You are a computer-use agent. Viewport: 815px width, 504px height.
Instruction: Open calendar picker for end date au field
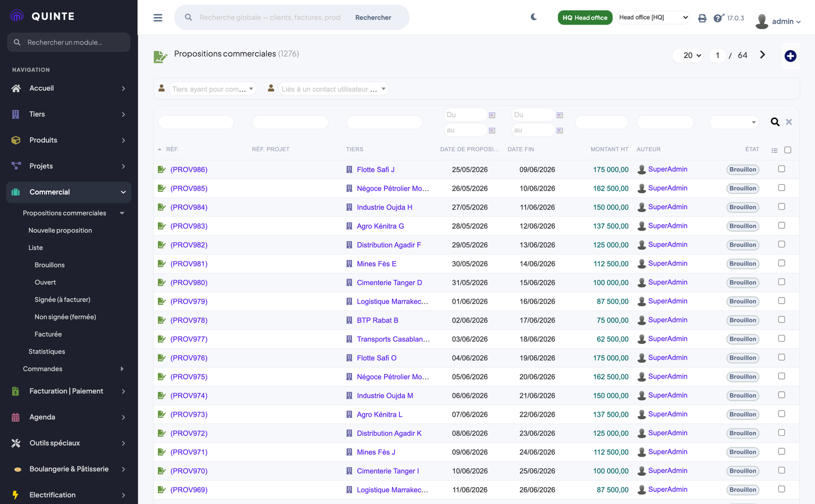[560, 130]
